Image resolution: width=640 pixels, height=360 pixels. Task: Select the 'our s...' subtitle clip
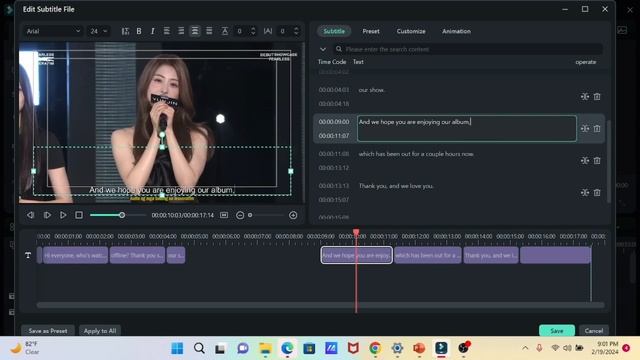[x=176, y=255]
